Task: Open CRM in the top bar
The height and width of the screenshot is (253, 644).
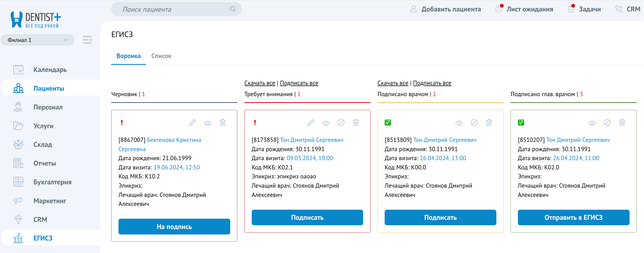Action: click(628, 9)
